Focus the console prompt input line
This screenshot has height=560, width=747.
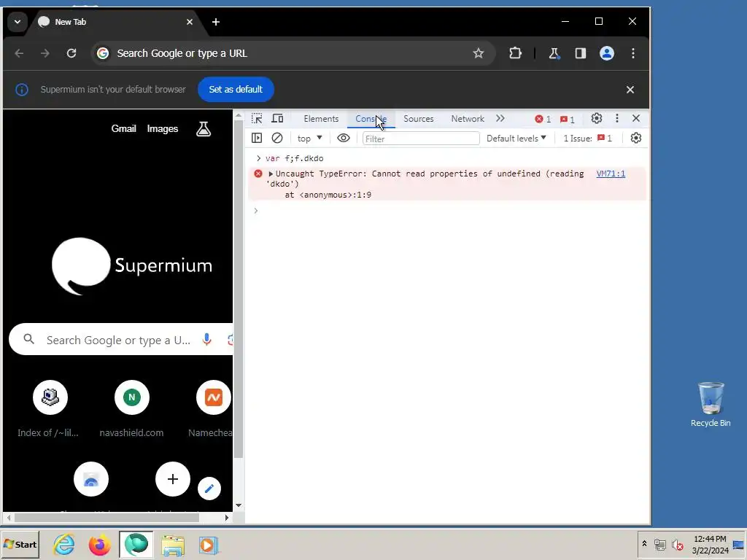point(448,211)
